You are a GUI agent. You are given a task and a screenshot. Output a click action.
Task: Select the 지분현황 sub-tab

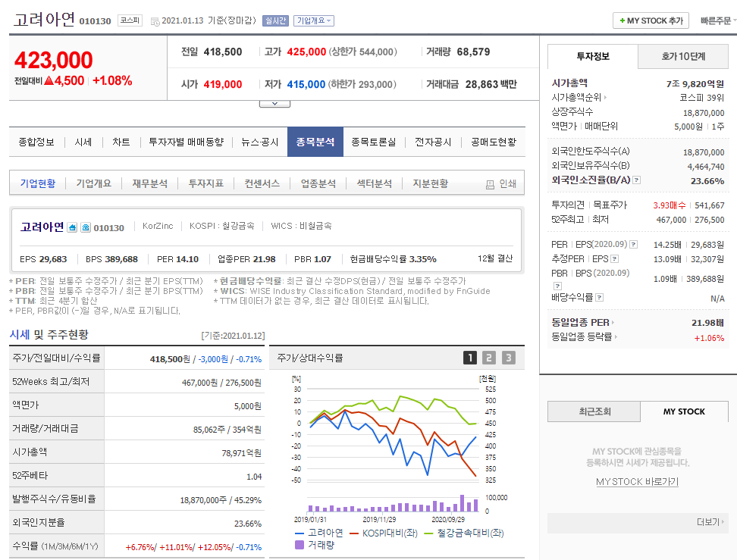pyautogui.click(x=430, y=183)
